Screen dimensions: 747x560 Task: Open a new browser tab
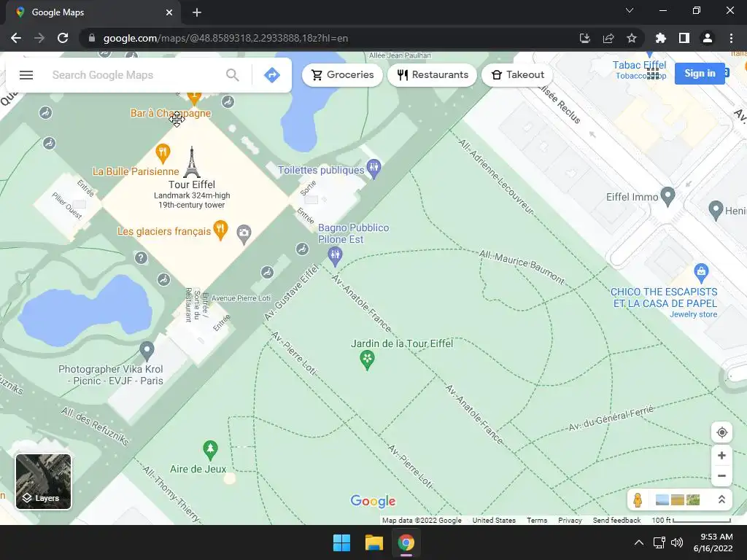(197, 12)
